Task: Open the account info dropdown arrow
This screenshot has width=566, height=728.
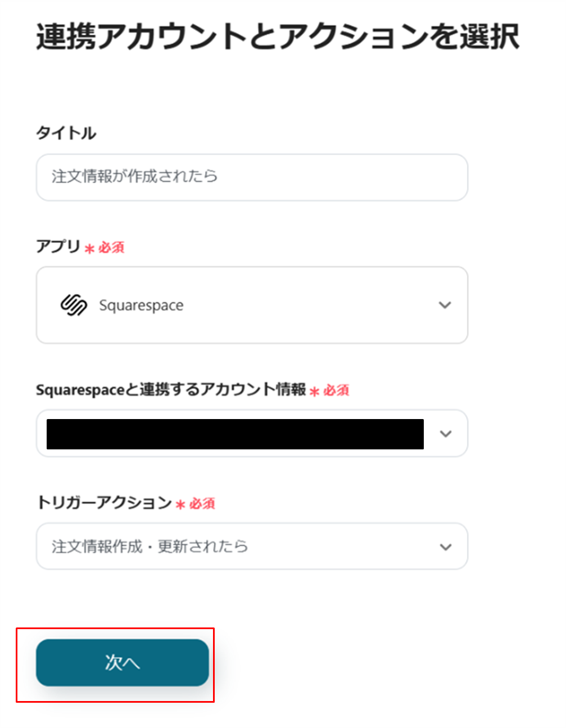Action: click(x=446, y=434)
